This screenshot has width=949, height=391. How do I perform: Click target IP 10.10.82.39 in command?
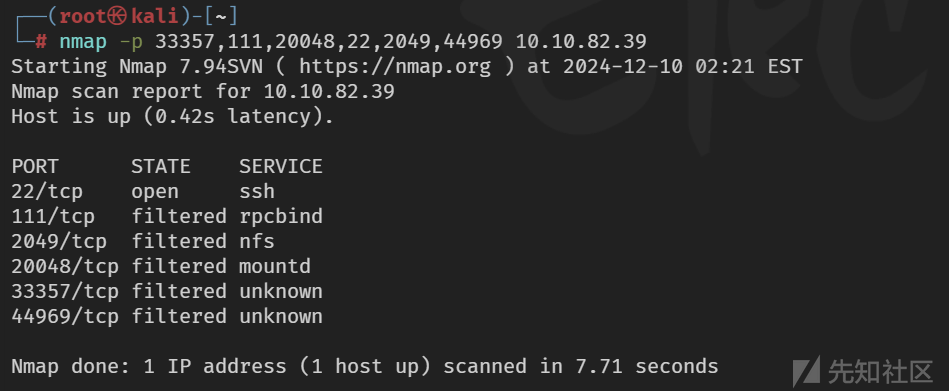pos(581,42)
